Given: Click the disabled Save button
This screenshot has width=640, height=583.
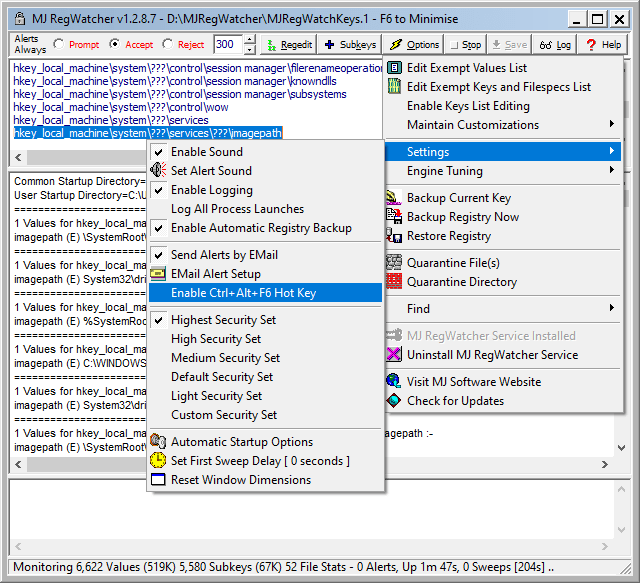Looking at the screenshot, I should click(509, 45).
